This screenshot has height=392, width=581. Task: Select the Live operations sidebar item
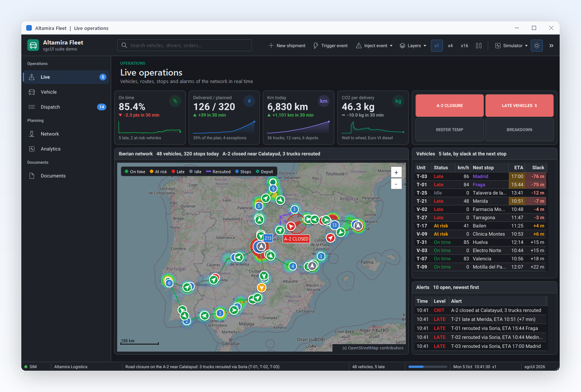(66, 77)
